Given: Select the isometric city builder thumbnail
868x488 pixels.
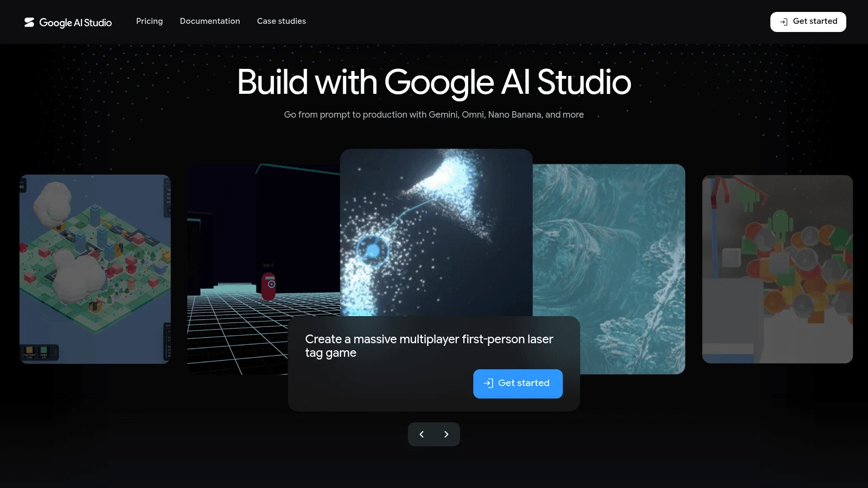Looking at the screenshot, I should click(95, 269).
